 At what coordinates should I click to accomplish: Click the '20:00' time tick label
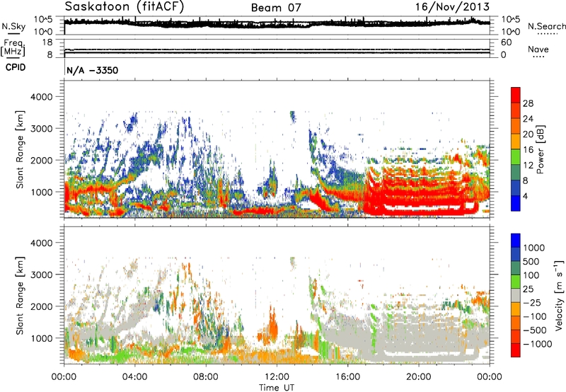click(418, 377)
